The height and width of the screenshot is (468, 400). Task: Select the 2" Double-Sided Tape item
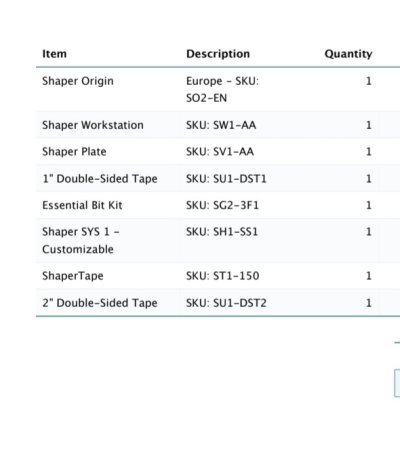click(x=100, y=303)
